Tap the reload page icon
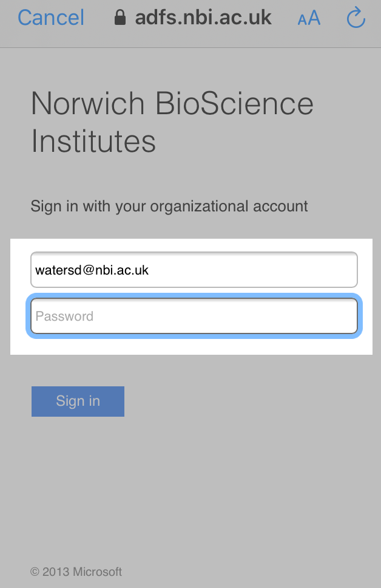The width and height of the screenshot is (381, 588). pyautogui.click(x=356, y=18)
